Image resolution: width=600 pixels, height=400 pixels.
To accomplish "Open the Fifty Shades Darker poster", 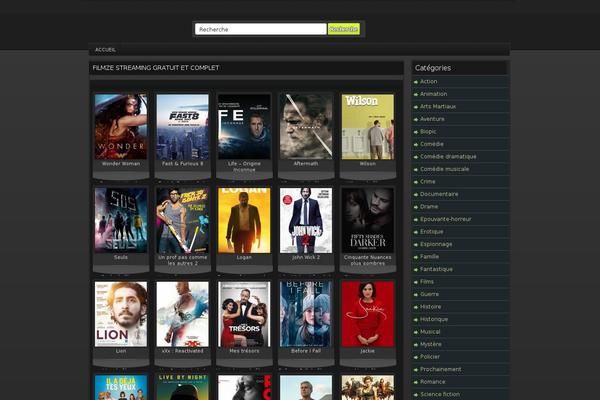I will (367, 220).
